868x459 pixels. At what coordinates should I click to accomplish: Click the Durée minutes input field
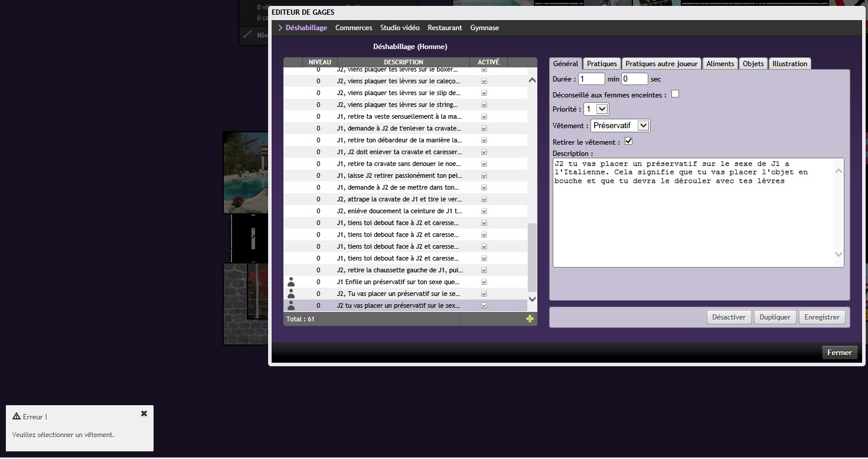point(591,79)
